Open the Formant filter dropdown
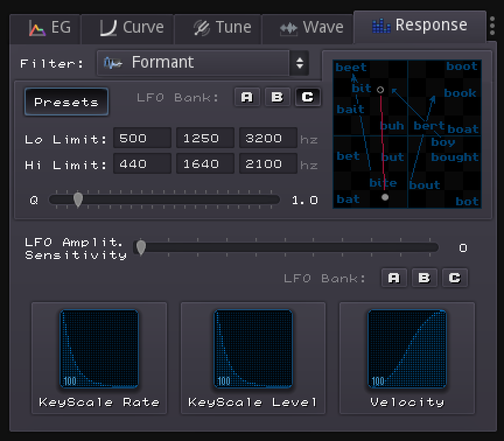Screen dimensions: 504x441 [x=202, y=63]
